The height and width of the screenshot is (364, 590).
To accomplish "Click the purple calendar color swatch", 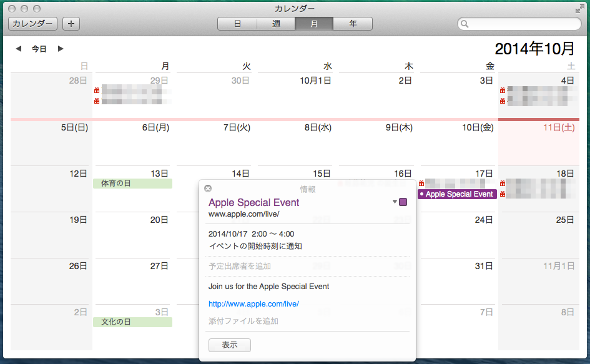I will click(x=403, y=202).
